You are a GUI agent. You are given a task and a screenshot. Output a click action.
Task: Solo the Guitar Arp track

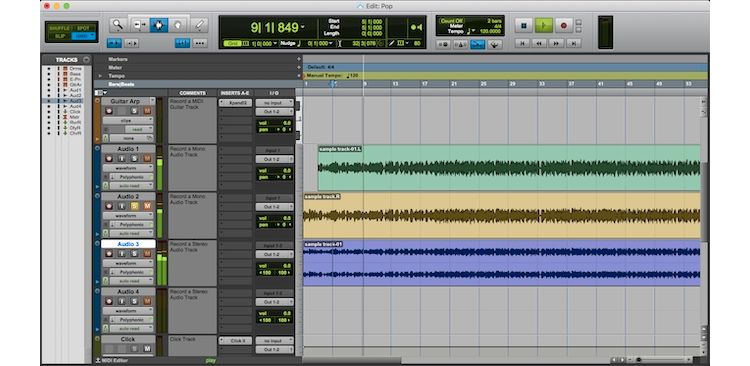coord(134,111)
